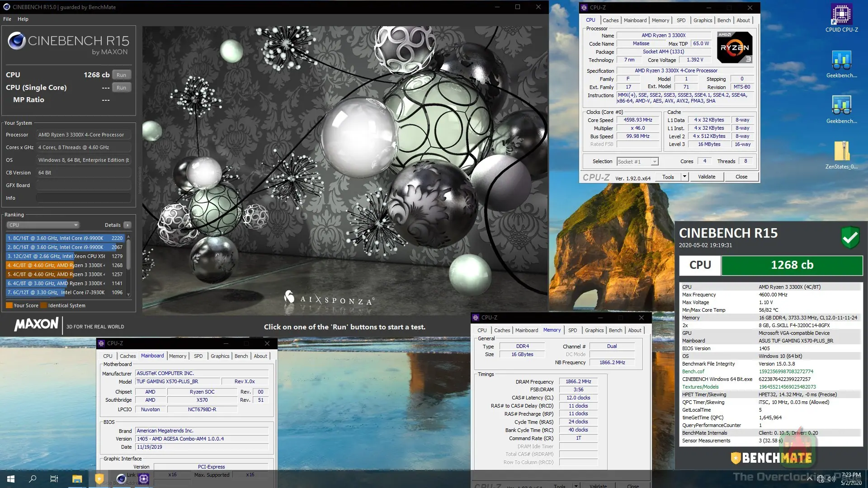Select ranking row 1 Intel Core i9-9900K 2220
Image resolution: width=868 pixels, height=488 pixels.
[65, 238]
